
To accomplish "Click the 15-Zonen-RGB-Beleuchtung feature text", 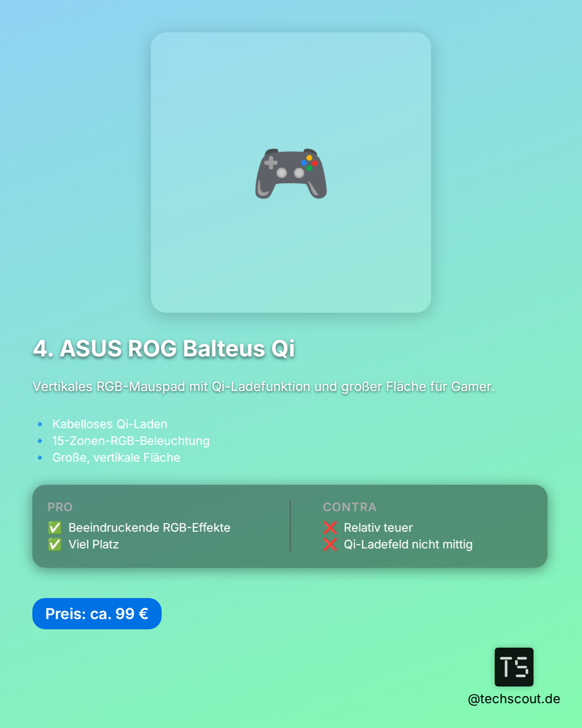I will (x=131, y=441).
